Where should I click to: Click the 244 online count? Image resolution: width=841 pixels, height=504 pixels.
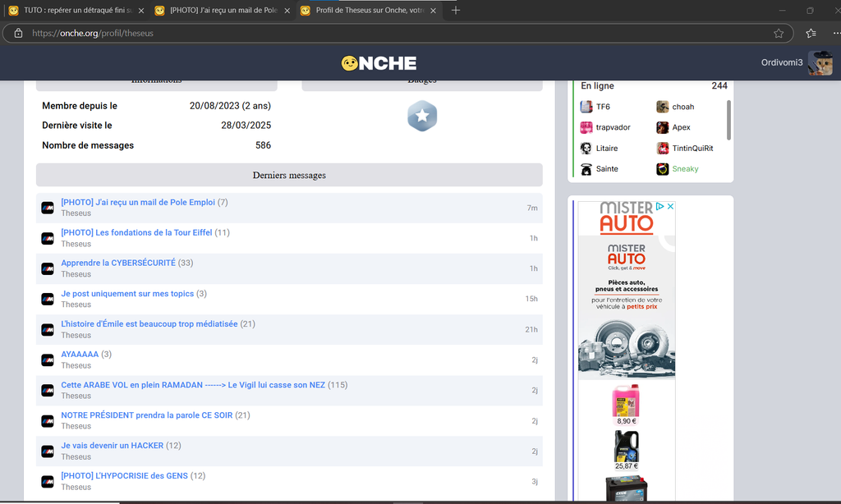[x=719, y=86]
